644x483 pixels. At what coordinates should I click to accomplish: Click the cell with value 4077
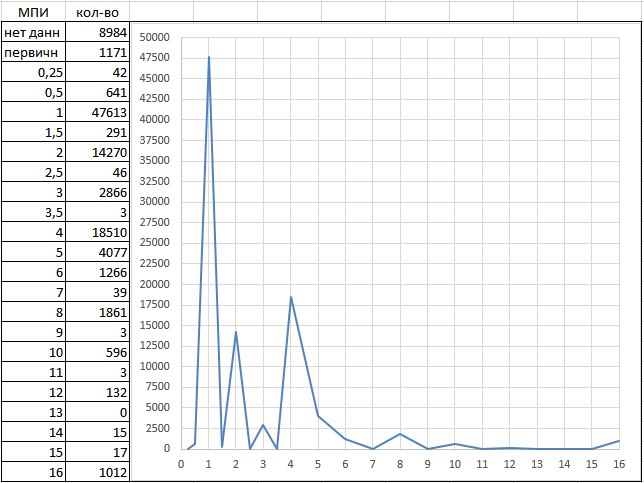[98, 252]
